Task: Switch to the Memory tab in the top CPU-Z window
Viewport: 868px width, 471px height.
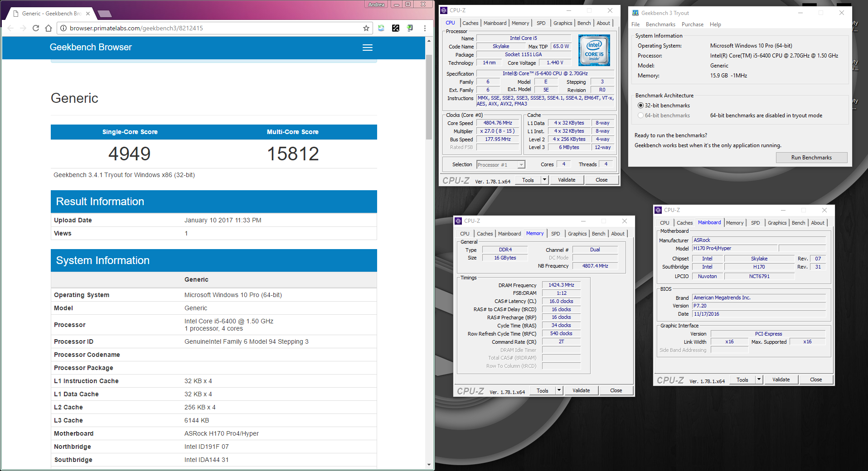Action: click(x=520, y=23)
